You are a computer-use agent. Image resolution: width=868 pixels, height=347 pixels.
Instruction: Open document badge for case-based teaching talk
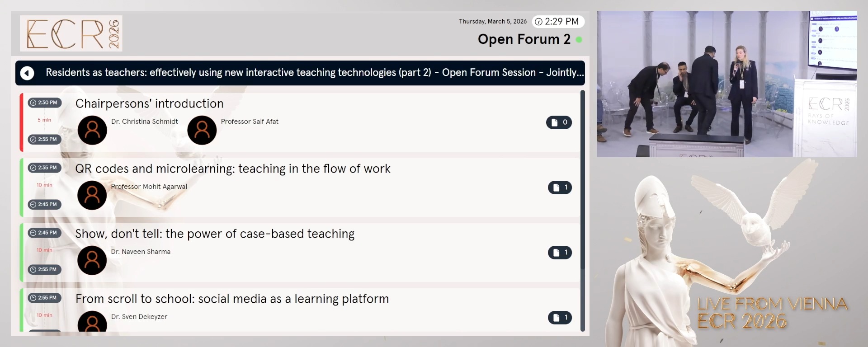coord(560,253)
